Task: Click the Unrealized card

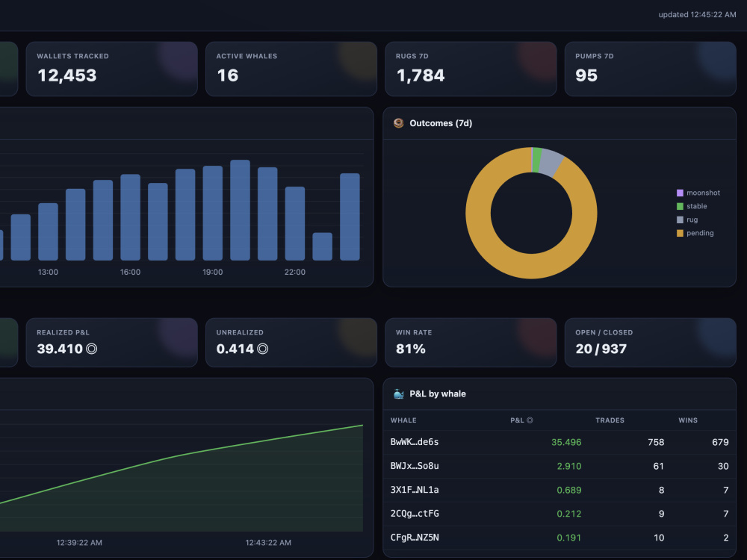Action: pyautogui.click(x=291, y=343)
